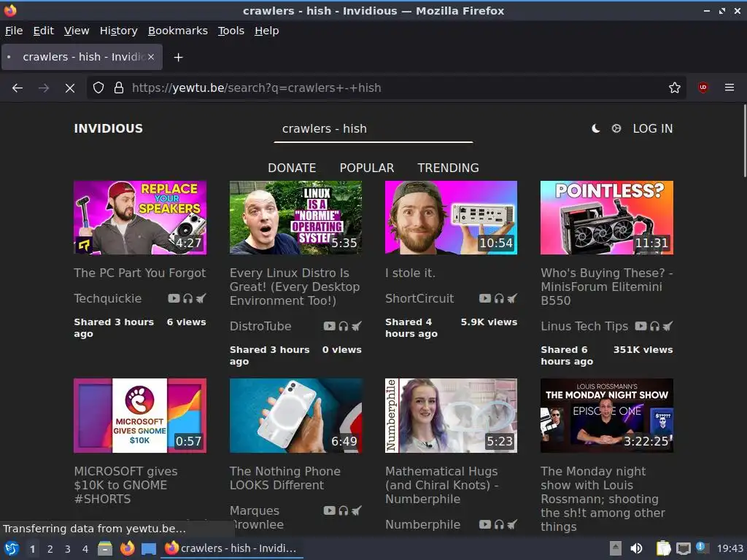This screenshot has width=747, height=560.
Task: Click Marques Brownlee headphones icon
Action: pos(344,510)
